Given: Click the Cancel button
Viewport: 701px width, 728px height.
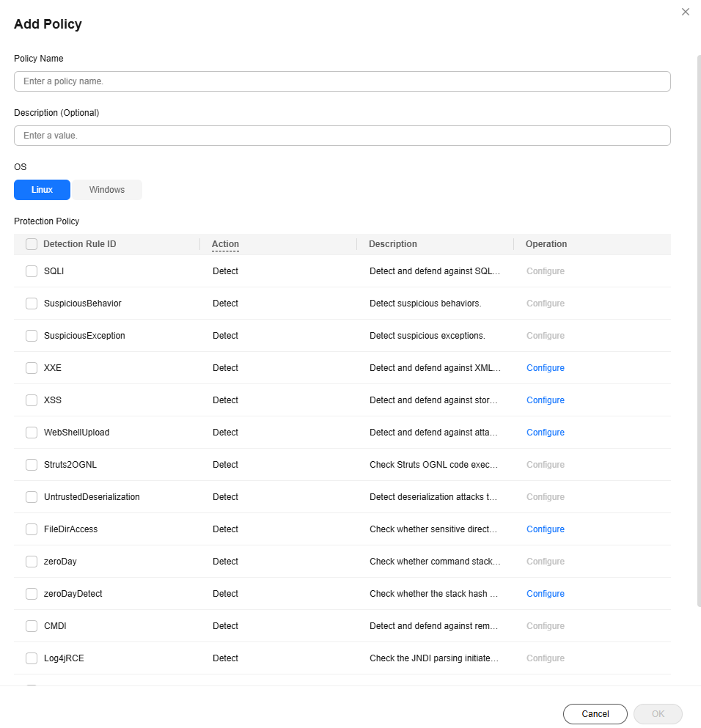Looking at the screenshot, I should point(595,713).
